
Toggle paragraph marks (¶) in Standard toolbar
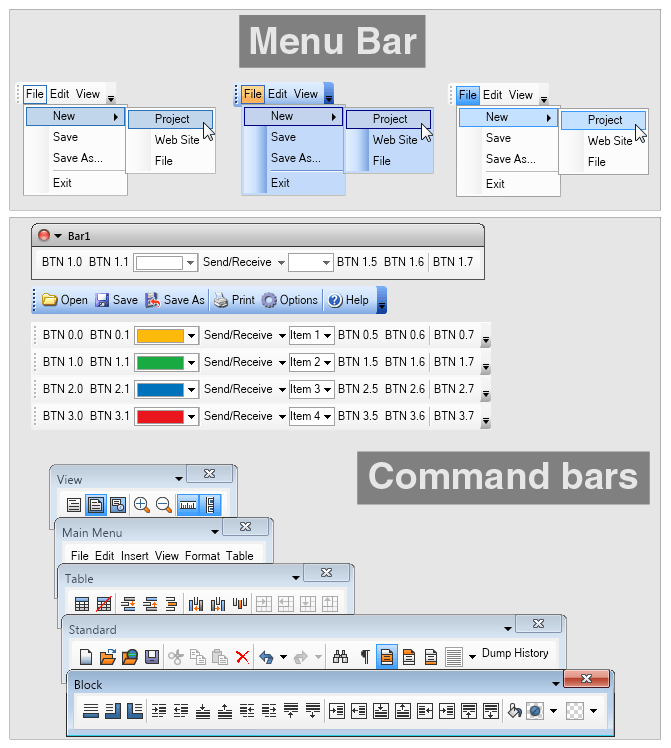click(364, 657)
